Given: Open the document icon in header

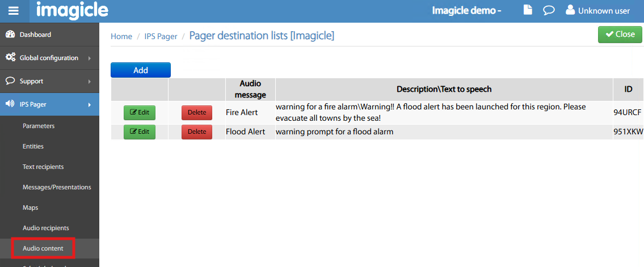Looking at the screenshot, I should coord(528,11).
